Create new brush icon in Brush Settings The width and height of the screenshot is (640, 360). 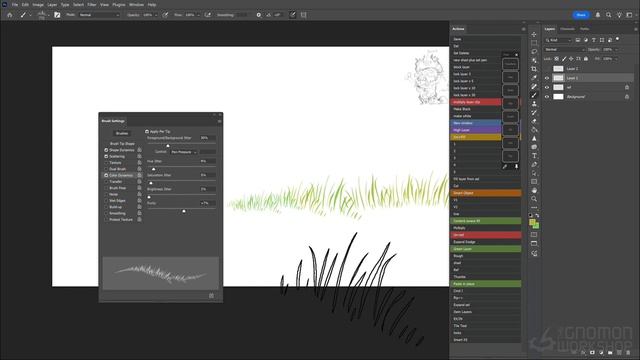pyautogui.click(x=211, y=296)
